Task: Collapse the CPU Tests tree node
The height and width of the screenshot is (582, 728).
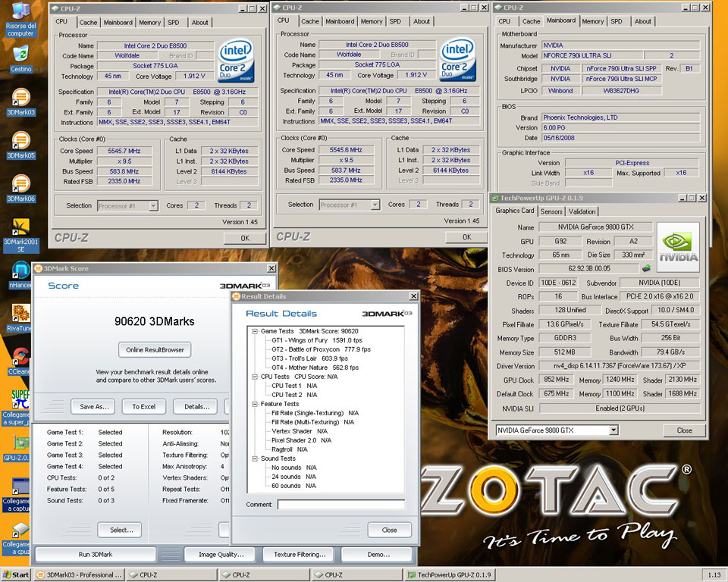Action: click(x=255, y=377)
